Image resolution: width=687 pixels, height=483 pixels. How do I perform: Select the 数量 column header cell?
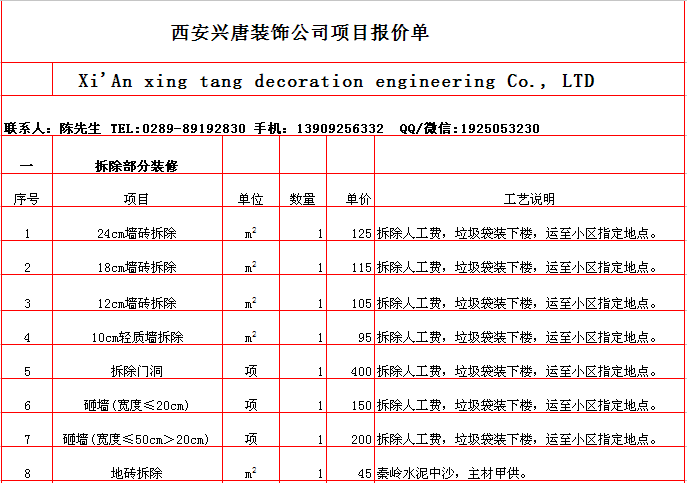point(303,200)
